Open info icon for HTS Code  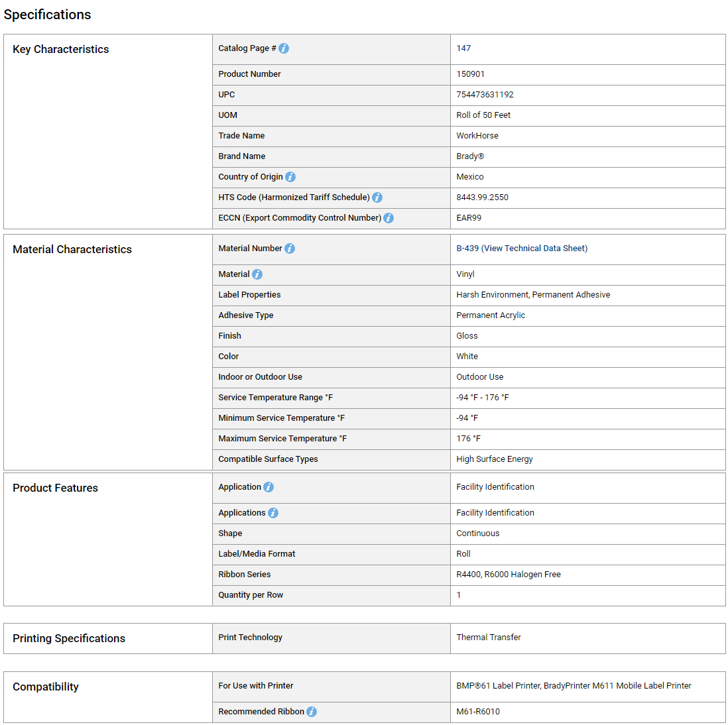coord(377,197)
